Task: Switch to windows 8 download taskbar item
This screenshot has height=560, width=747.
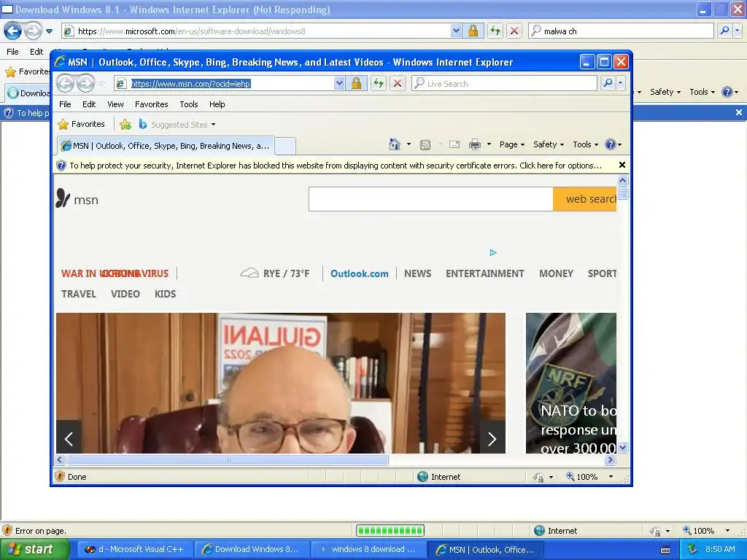Action: (368, 550)
